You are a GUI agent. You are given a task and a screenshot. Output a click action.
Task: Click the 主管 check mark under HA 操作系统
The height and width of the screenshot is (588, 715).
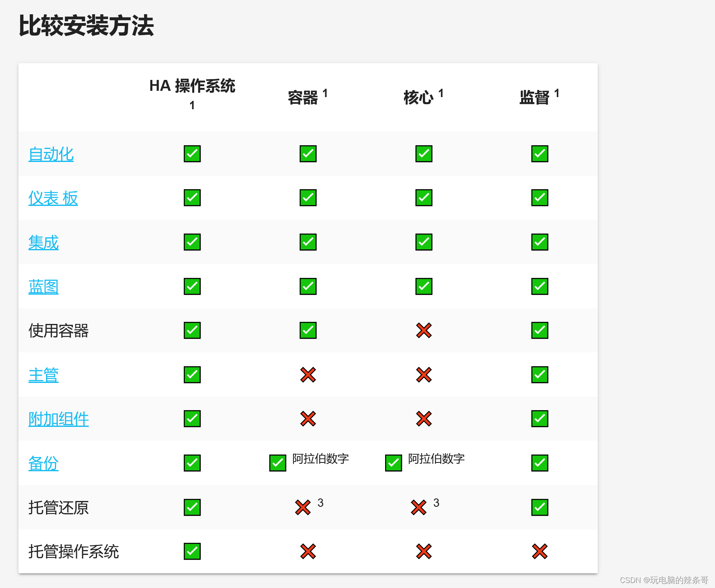[192, 375]
